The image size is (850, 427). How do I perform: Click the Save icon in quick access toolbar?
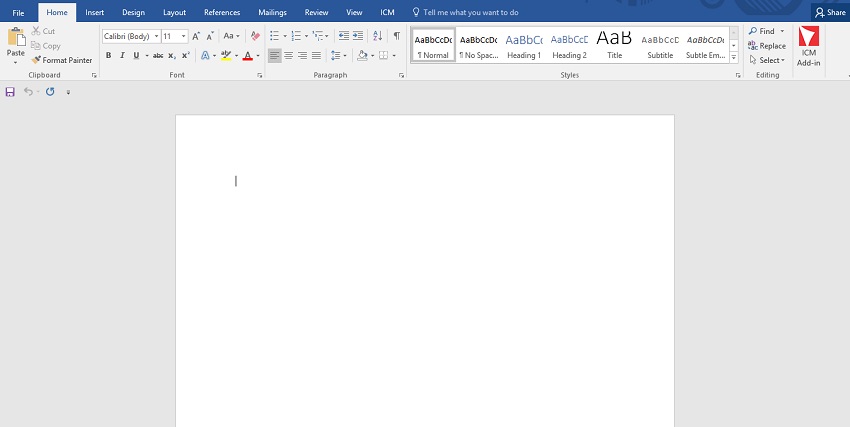pos(10,92)
